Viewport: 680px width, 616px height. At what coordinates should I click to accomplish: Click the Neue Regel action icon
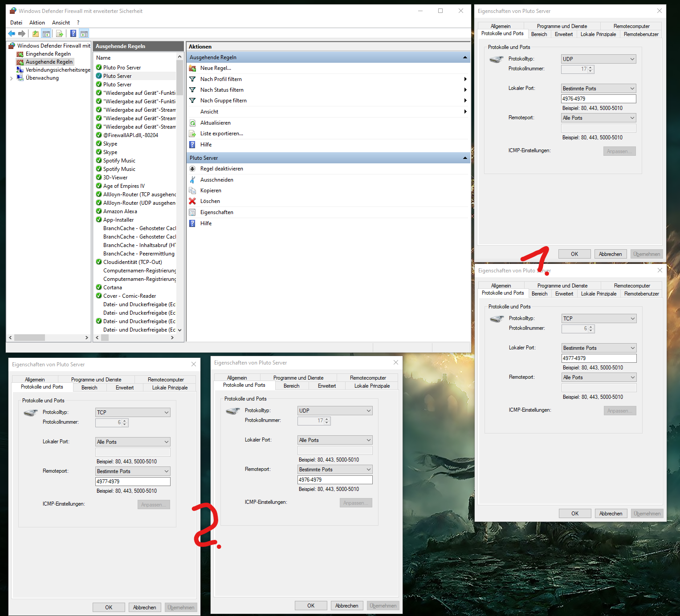click(192, 68)
